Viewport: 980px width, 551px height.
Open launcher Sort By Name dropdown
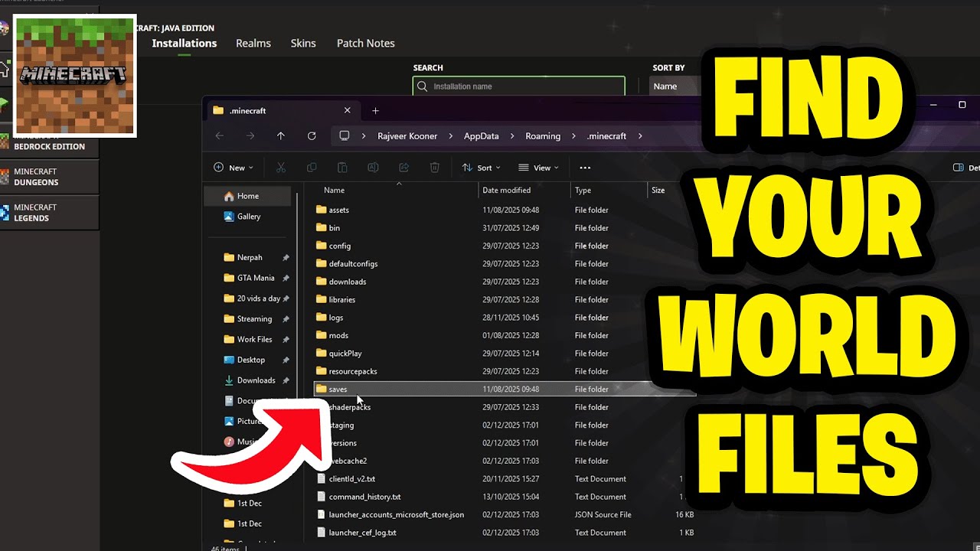(x=675, y=86)
